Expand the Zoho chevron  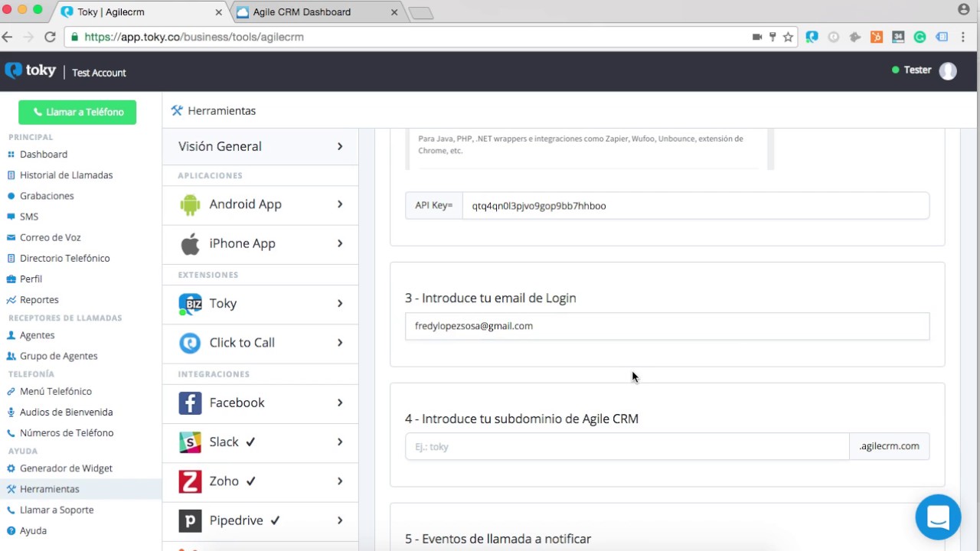pyautogui.click(x=340, y=481)
